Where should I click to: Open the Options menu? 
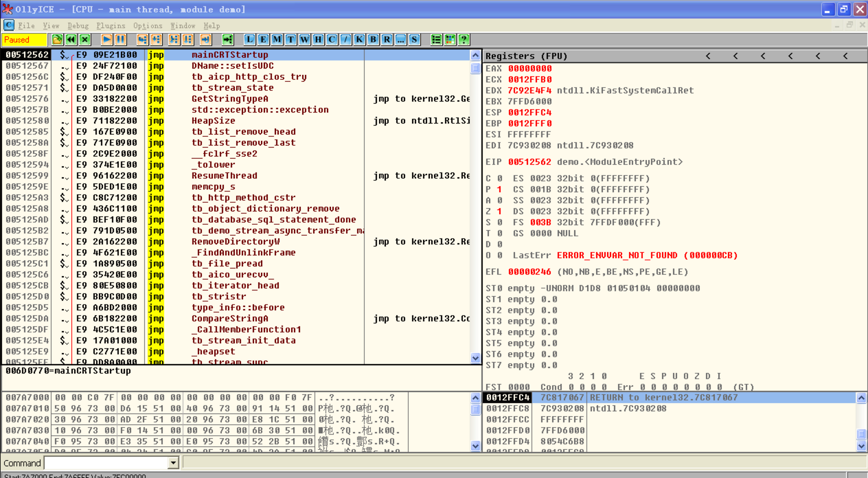148,25
